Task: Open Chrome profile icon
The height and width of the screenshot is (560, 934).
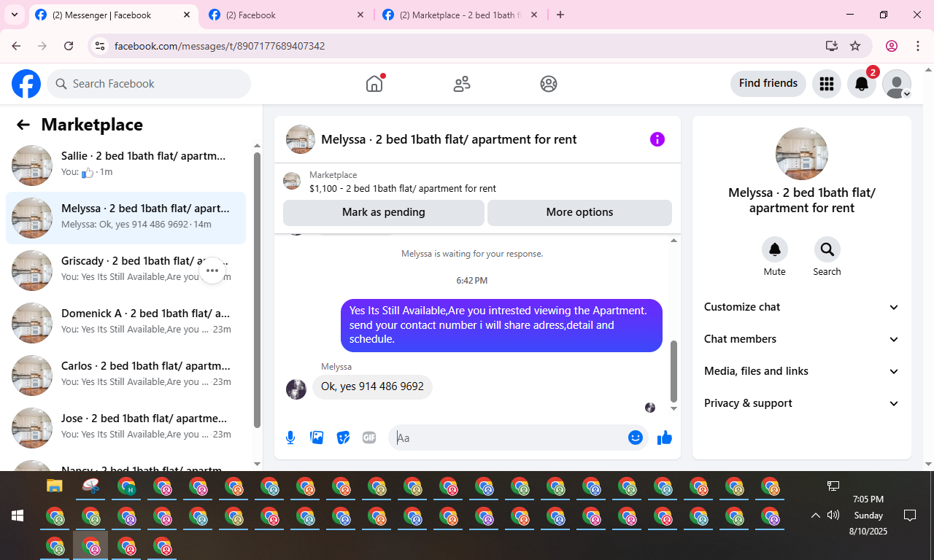Action: point(892,46)
